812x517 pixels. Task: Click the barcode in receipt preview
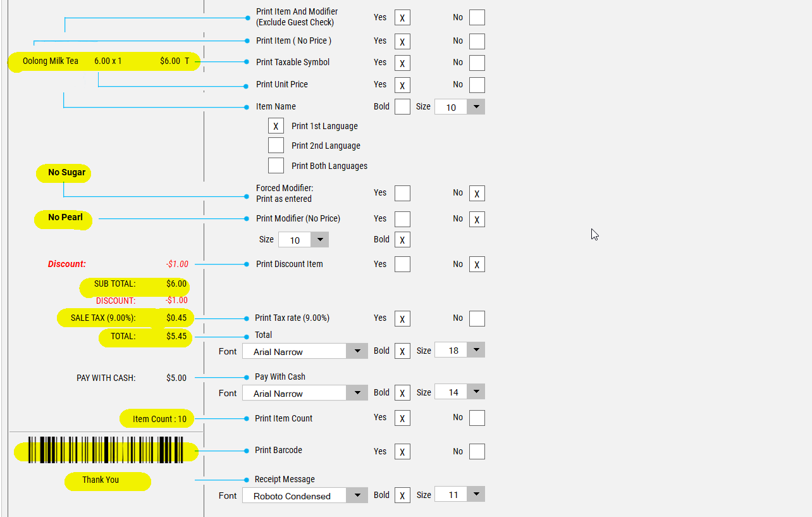106,451
